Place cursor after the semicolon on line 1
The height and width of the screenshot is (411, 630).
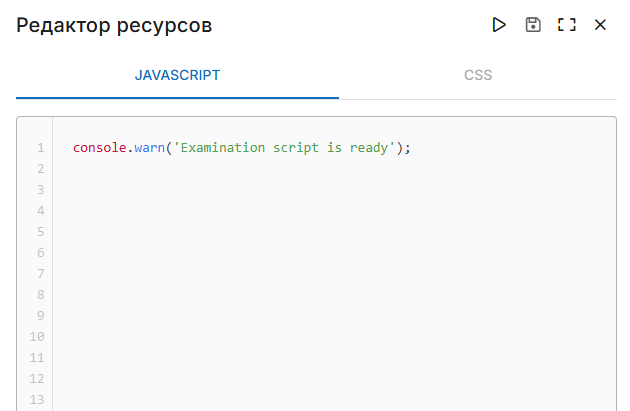coord(413,148)
